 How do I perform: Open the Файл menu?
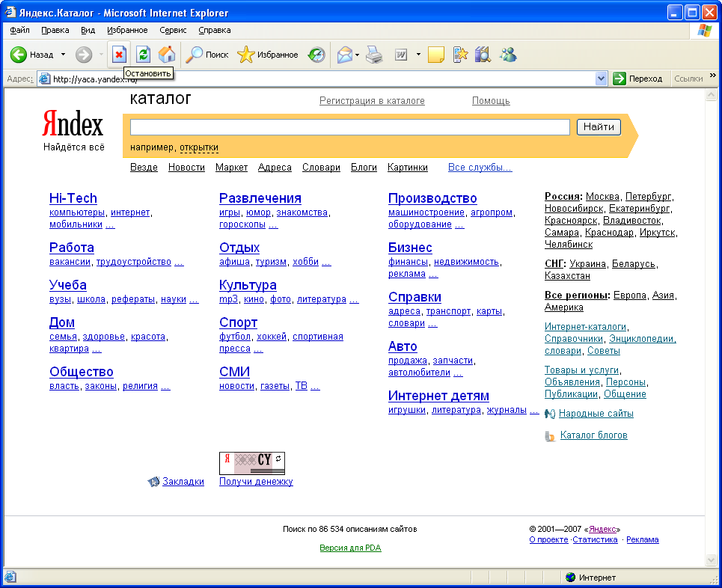click(19, 31)
